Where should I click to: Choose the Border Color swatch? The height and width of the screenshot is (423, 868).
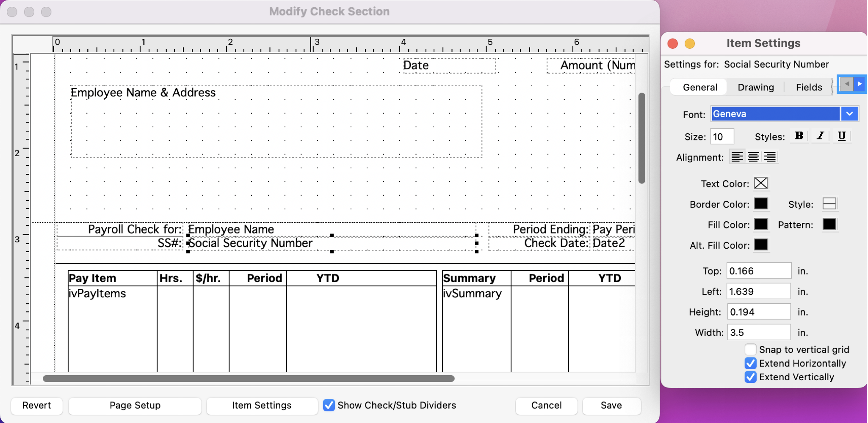click(761, 204)
